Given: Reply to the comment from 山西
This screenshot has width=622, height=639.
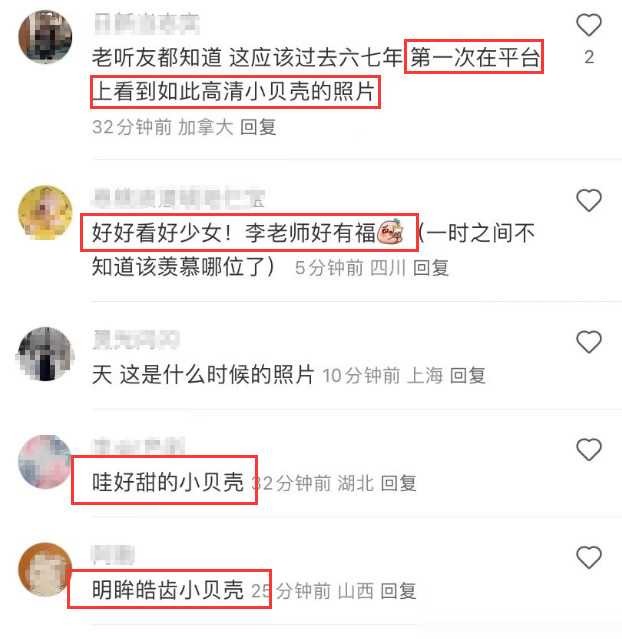Looking at the screenshot, I should point(398,591).
